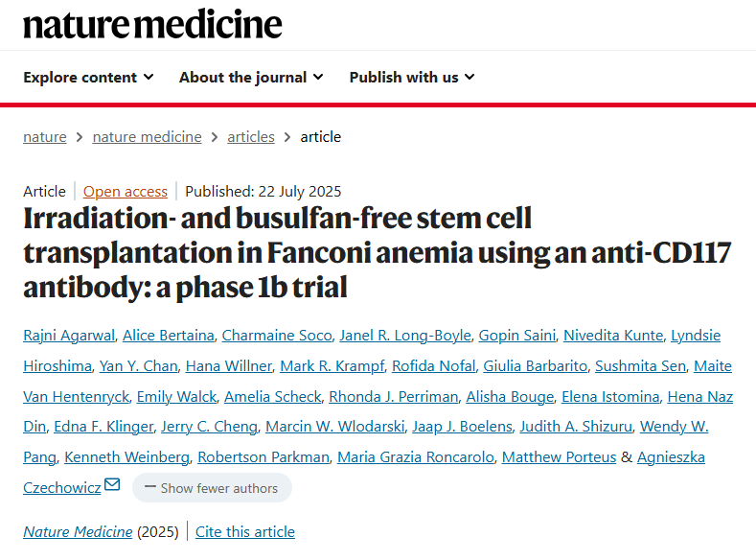Open the italic Nature Medicine journal link
The width and height of the screenshot is (756, 560).
[x=78, y=531]
